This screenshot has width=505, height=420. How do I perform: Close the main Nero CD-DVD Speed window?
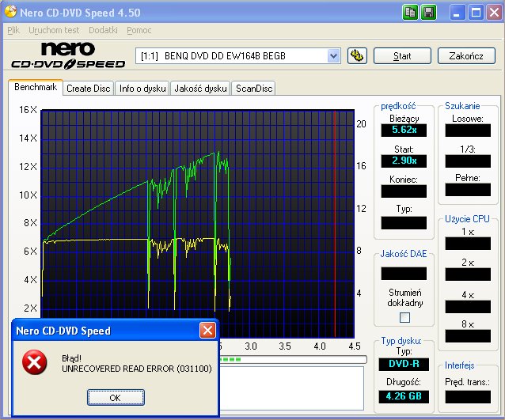coord(494,13)
